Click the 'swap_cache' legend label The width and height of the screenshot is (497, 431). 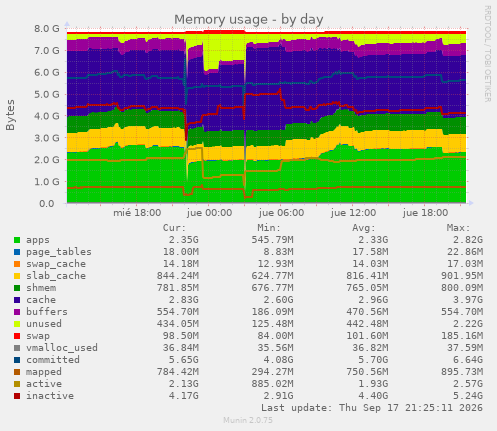click(56, 264)
